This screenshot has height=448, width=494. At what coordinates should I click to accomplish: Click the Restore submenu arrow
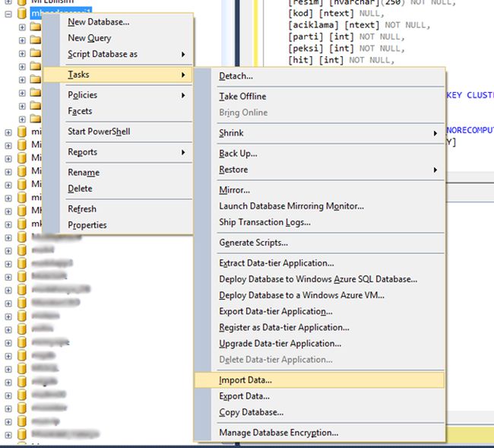435,170
